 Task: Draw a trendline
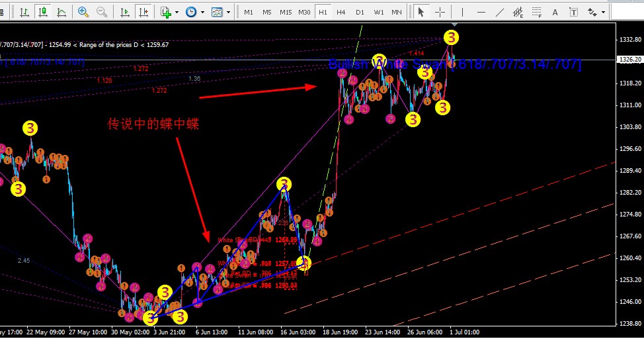click(x=500, y=13)
